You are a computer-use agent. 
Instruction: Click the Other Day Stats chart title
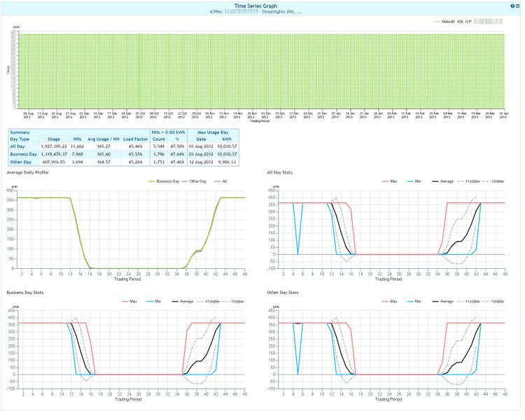(x=283, y=293)
